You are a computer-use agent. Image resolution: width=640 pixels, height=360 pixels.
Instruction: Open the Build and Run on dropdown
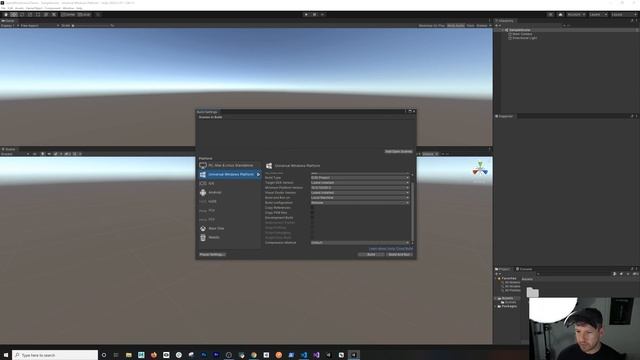coord(360,198)
